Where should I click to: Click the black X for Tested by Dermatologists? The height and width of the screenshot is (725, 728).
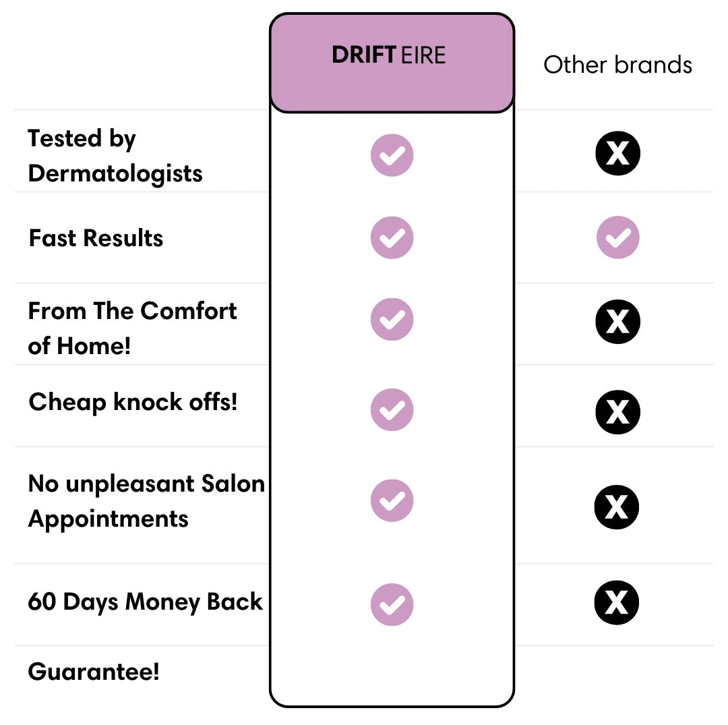pyautogui.click(x=617, y=153)
